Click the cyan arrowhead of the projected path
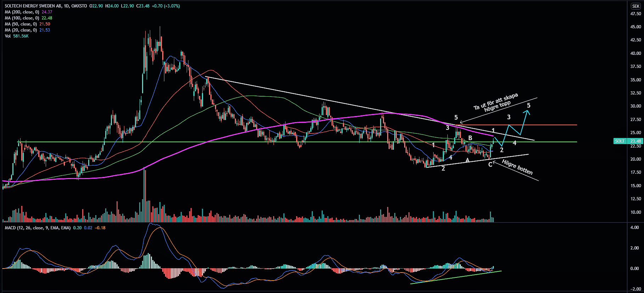This screenshot has height=293, width=644. (527, 113)
